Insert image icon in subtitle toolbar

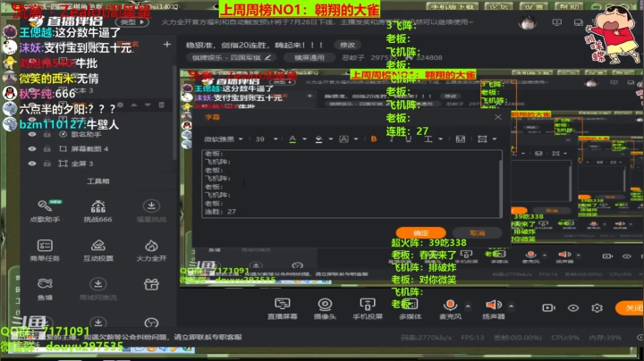pos(460,139)
